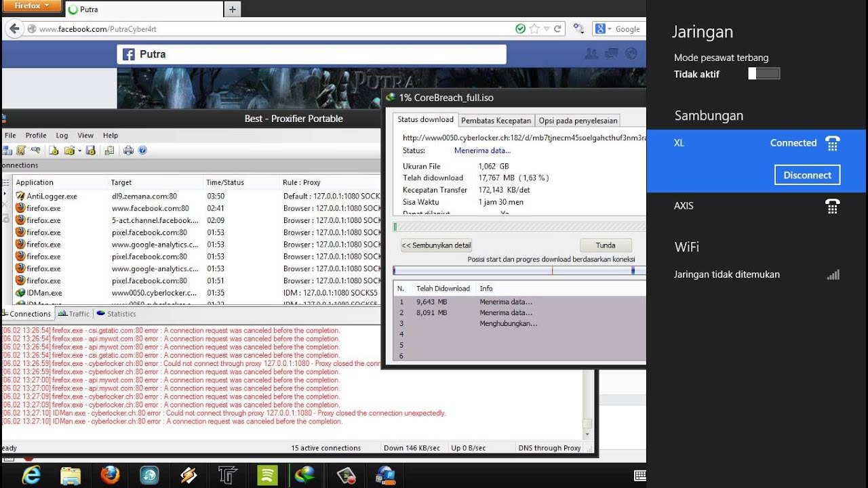This screenshot has width=868, height=488.
Task: Click Tunda button to pause download
Action: tap(606, 245)
